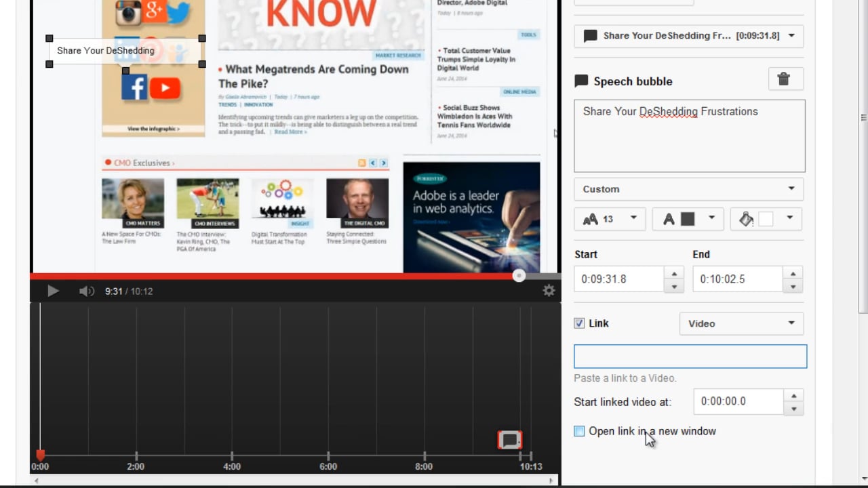Open the video player settings gear
The width and height of the screenshot is (868, 488).
click(x=549, y=290)
